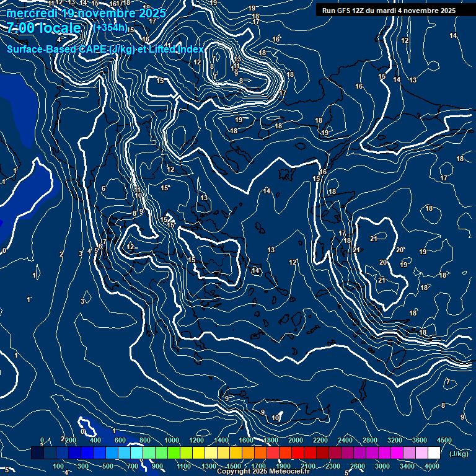Select the pale pink swatch between 3600 and 4000
The image size is (476, 476).
pos(421,452)
